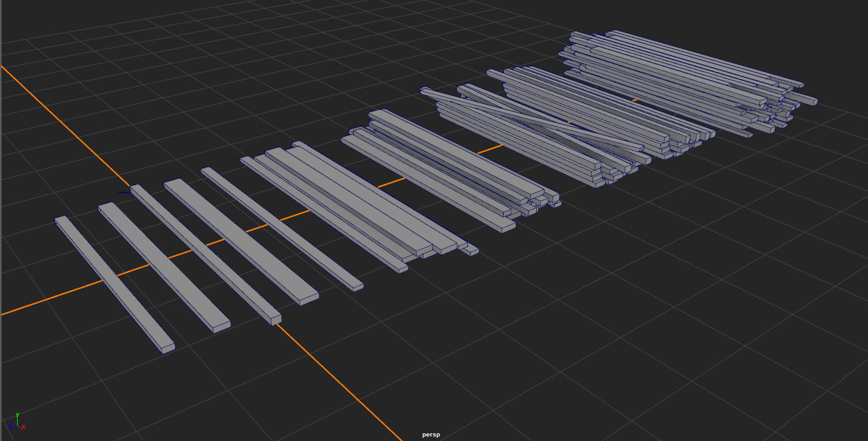Screen dimensions: 868x441
Task: Click the persp camera name label
Action: tap(430, 435)
